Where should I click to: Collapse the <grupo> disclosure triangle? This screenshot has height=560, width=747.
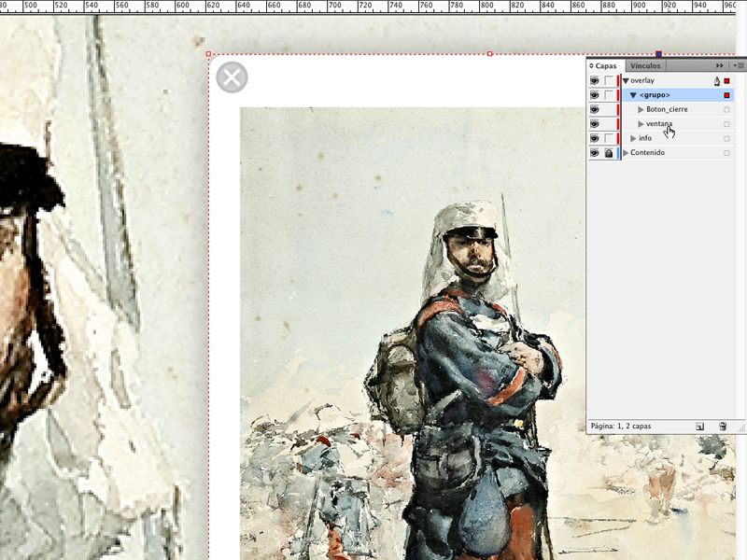[633, 95]
